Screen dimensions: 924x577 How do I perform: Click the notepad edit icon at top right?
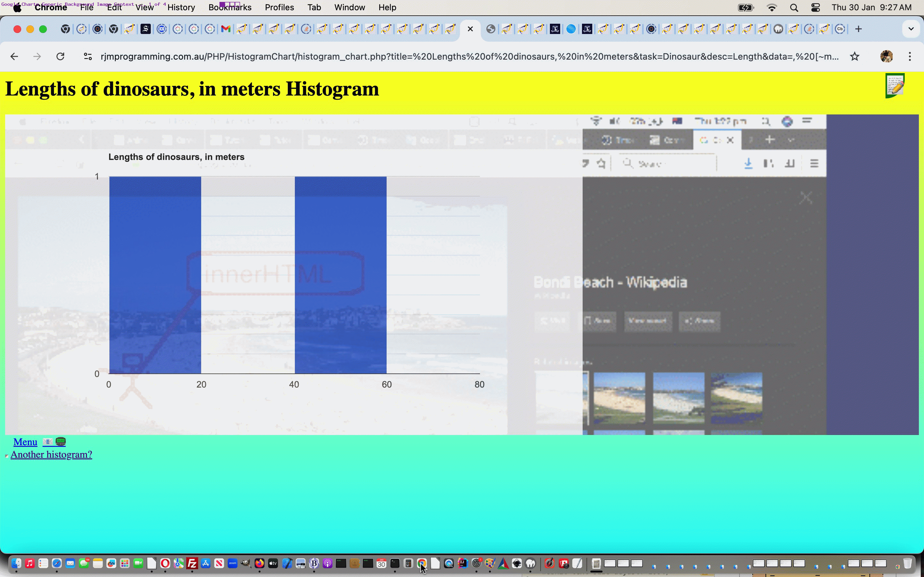895,86
